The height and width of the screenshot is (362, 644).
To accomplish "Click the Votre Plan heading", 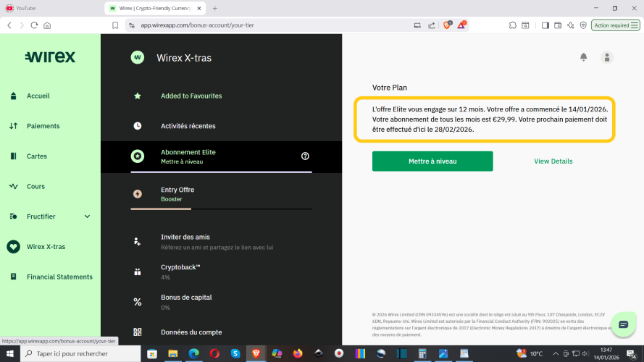I will [389, 88].
